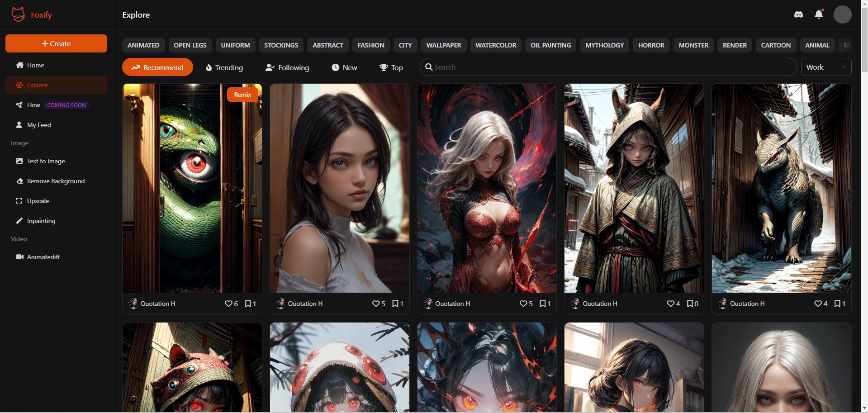Filter by the UNIFORM tag

[x=235, y=45]
